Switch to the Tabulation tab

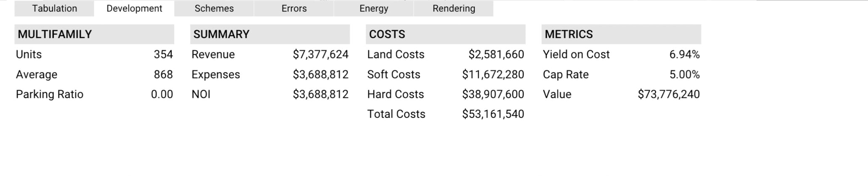pyautogui.click(x=55, y=8)
